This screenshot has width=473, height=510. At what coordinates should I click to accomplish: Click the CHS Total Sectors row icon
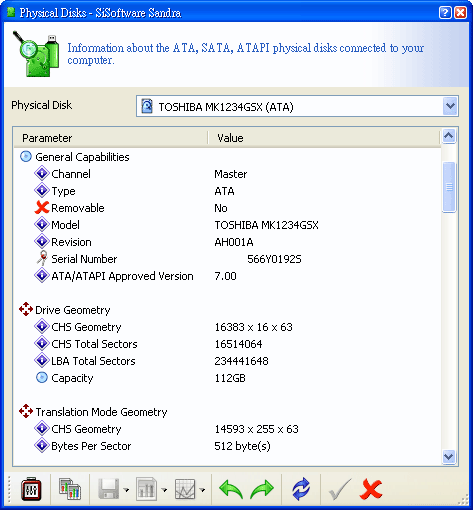click(x=42, y=344)
